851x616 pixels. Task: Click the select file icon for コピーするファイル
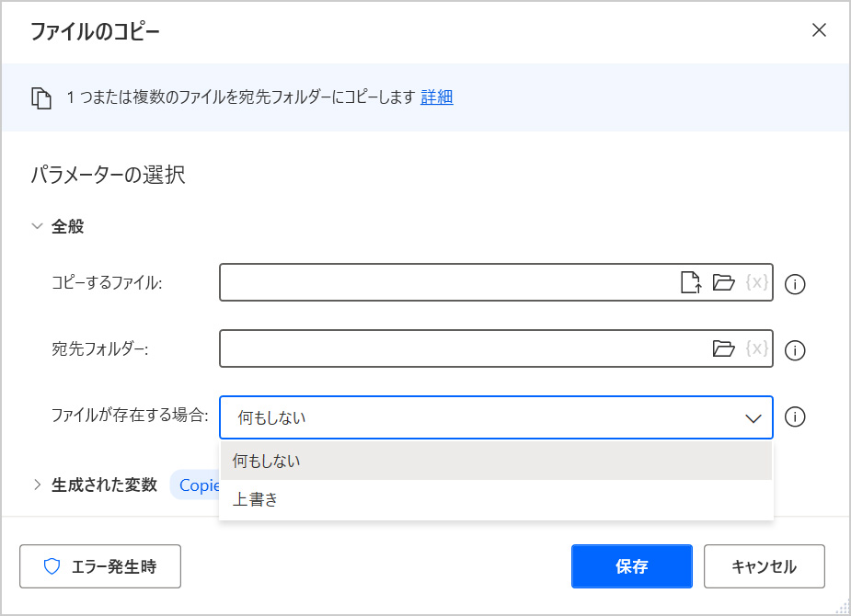point(690,283)
